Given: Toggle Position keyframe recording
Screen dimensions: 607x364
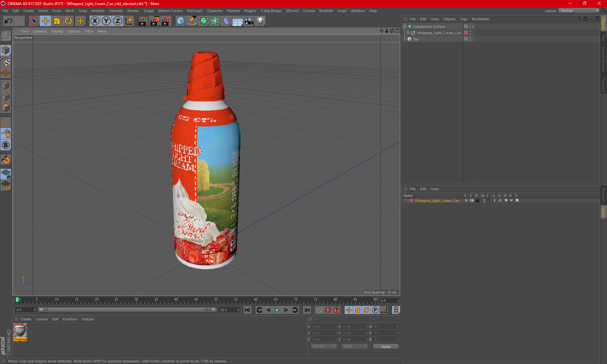Looking at the screenshot, I should click(349, 310).
